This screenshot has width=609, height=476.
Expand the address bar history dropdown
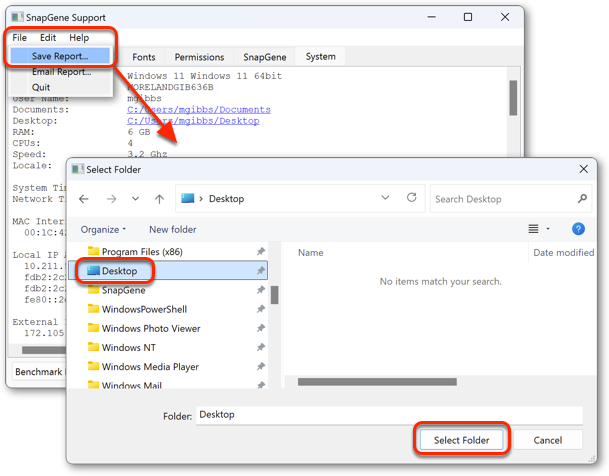pyautogui.click(x=385, y=198)
